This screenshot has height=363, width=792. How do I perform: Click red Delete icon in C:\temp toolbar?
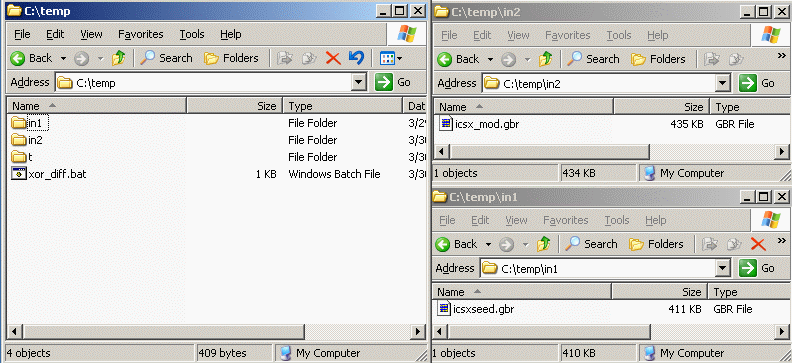[333, 59]
